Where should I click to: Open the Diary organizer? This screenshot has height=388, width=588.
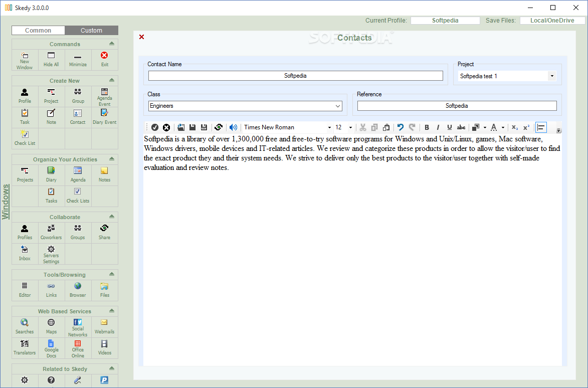51,174
